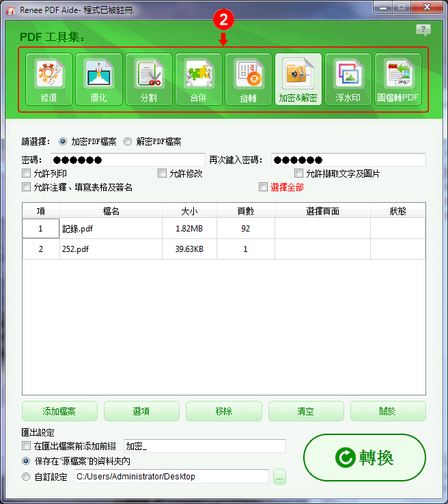Image resolution: width=448 pixels, height=504 pixels.
Task: Click the 選擇頁面 cell for 記錄.pdf
Action: pyautogui.click(x=322, y=229)
